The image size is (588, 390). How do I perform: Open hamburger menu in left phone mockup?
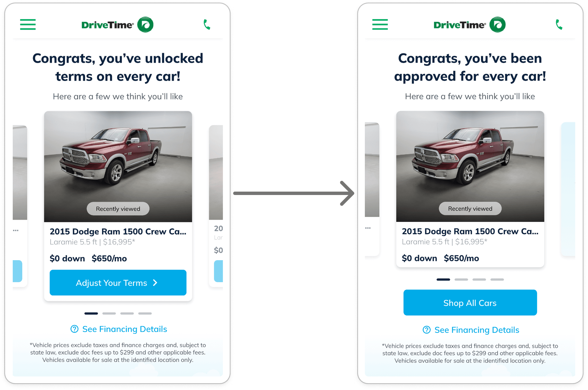[28, 24]
